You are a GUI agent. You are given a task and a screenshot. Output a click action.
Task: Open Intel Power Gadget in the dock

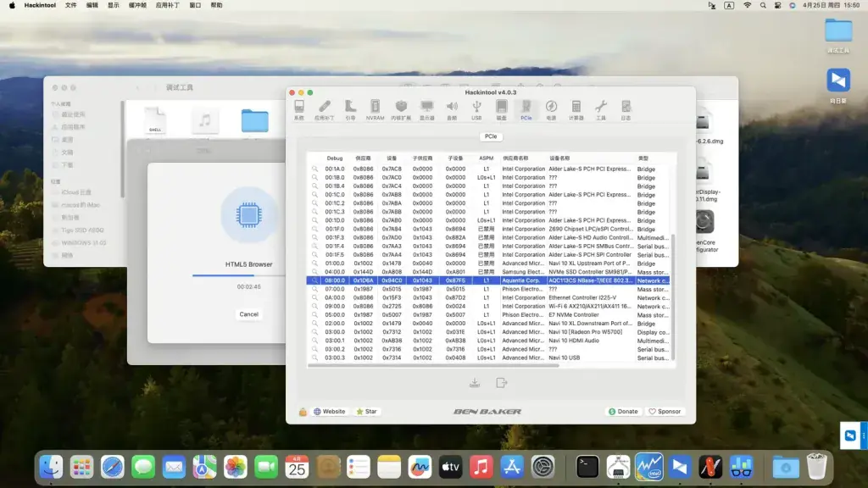pyautogui.click(x=648, y=467)
